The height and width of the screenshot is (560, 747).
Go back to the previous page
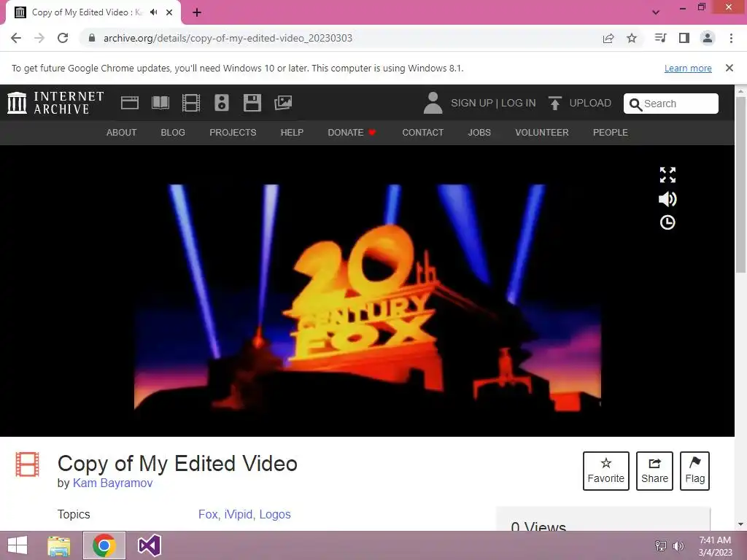pos(16,38)
